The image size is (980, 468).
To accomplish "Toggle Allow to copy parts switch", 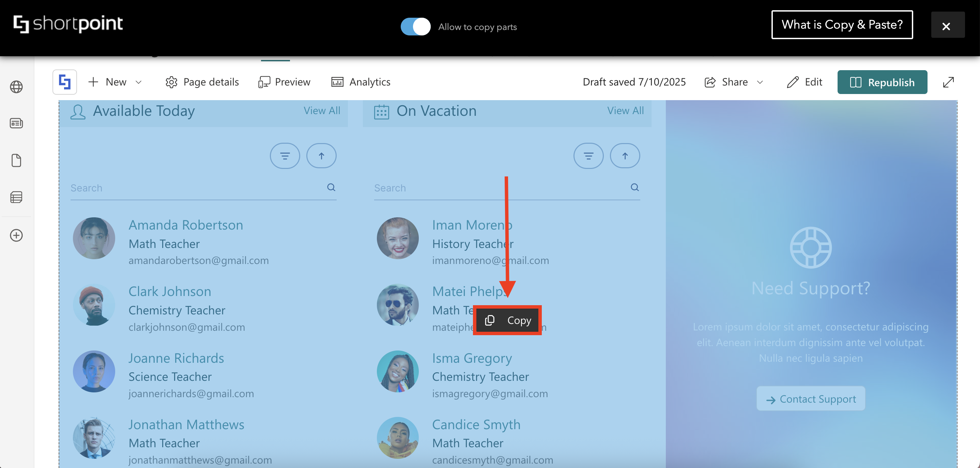I will tap(415, 27).
